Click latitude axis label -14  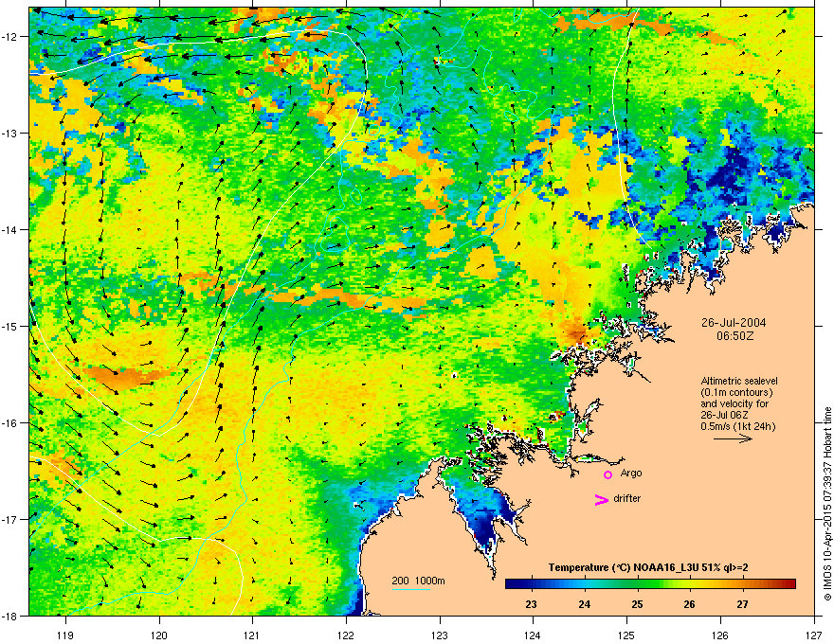click(x=9, y=229)
